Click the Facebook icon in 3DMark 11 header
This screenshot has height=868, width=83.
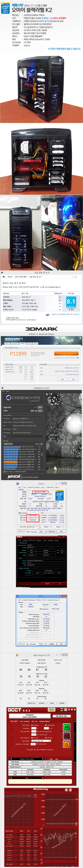click(x=80, y=338)
